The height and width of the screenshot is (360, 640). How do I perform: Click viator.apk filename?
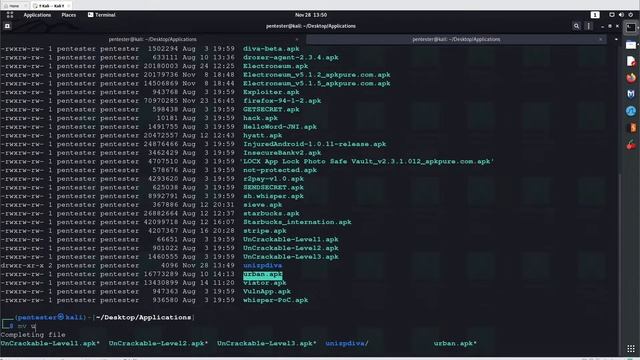[x=264, y=283]
